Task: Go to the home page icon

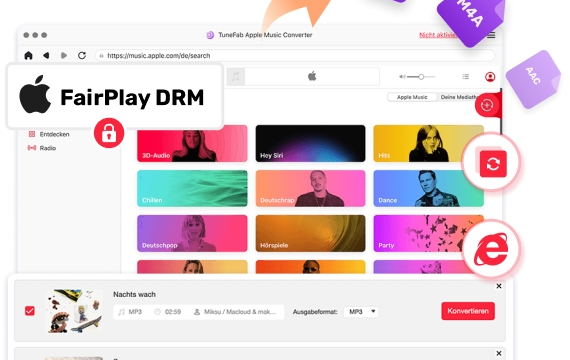Action: [x=28, y=56]
